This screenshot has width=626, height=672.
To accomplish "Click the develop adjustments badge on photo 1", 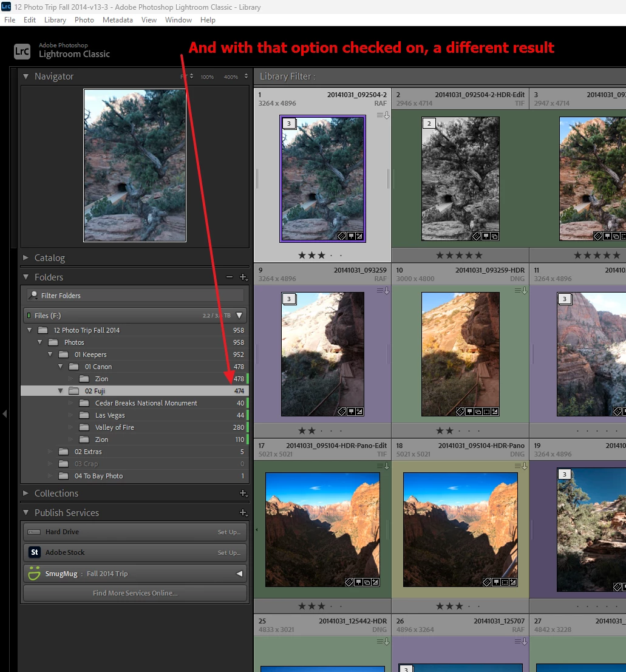I will (x=359, y=236).
